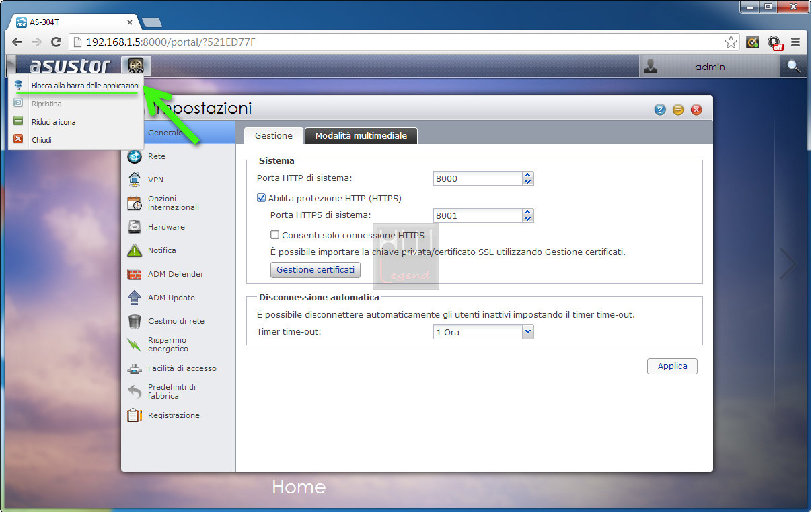Click the Notifica warning triangle icon
Screen dimensions: 812x513
(x=135, y=250)
